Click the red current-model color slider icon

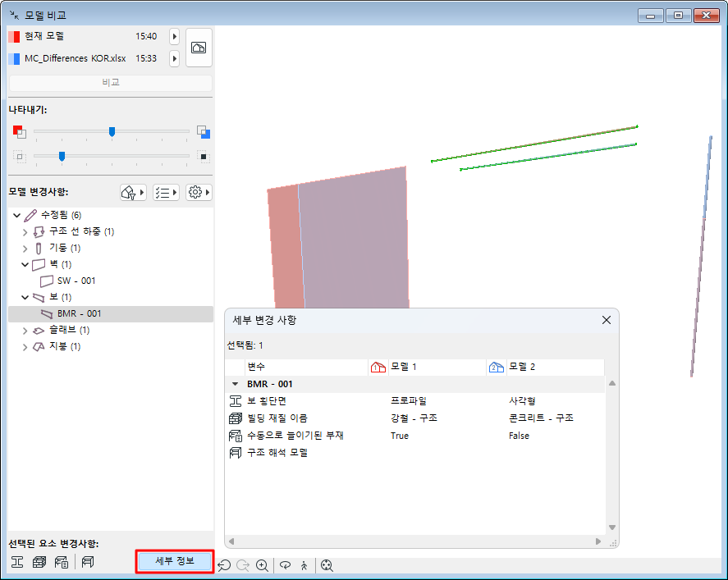(x=20, y=132)
